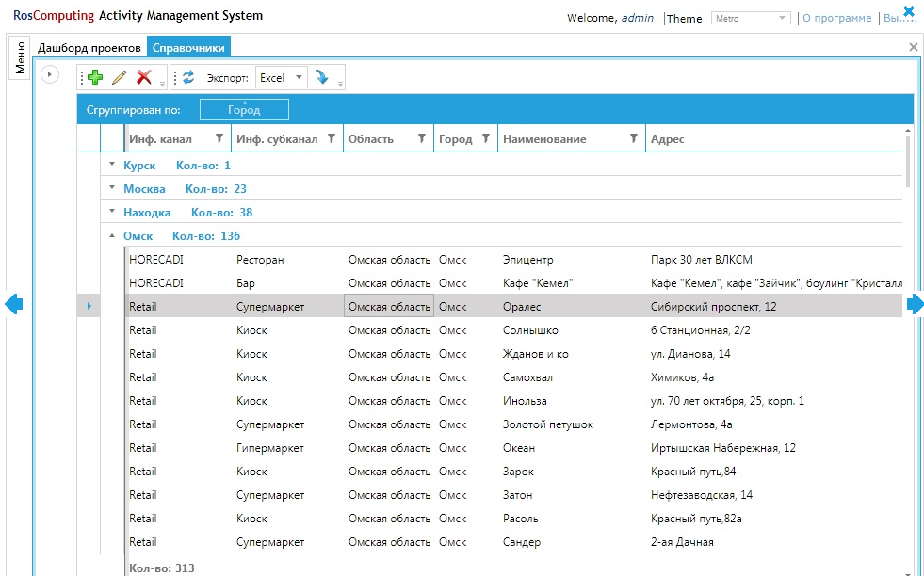Collapse the Омск group row
This screenshot has width=924, height=576.
pyautogui.click(x=112, y=235)
